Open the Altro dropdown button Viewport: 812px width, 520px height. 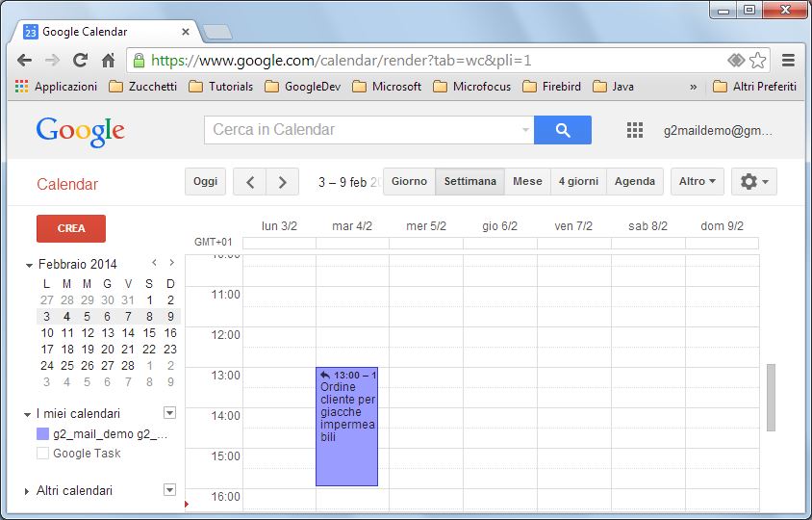point(698,181)
